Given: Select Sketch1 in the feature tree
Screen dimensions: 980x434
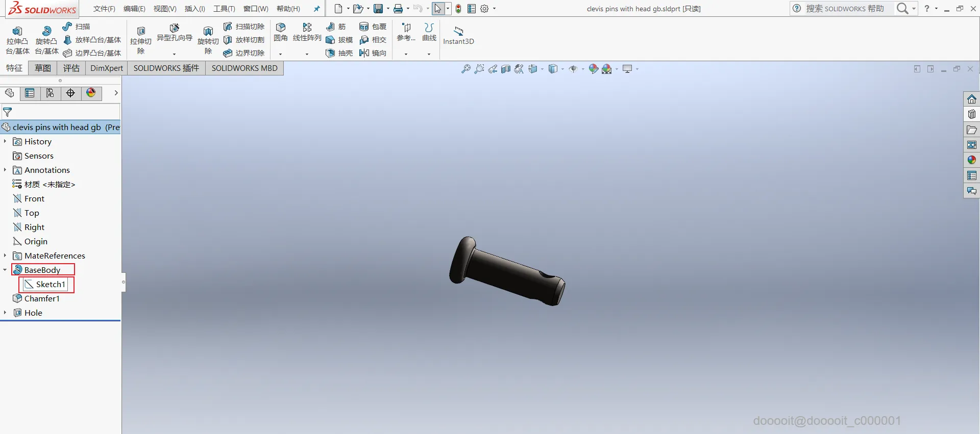Looking at the screenshot, I should coord(50,284).
